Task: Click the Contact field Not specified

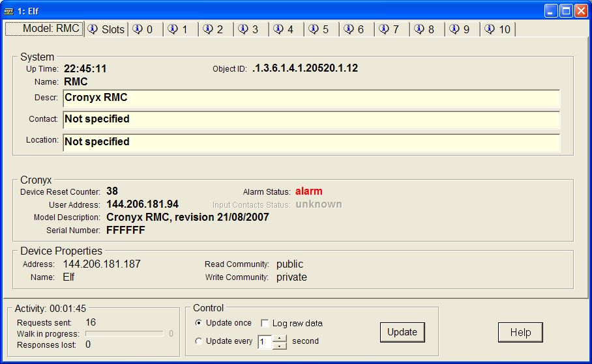Action: click(312, 120)
